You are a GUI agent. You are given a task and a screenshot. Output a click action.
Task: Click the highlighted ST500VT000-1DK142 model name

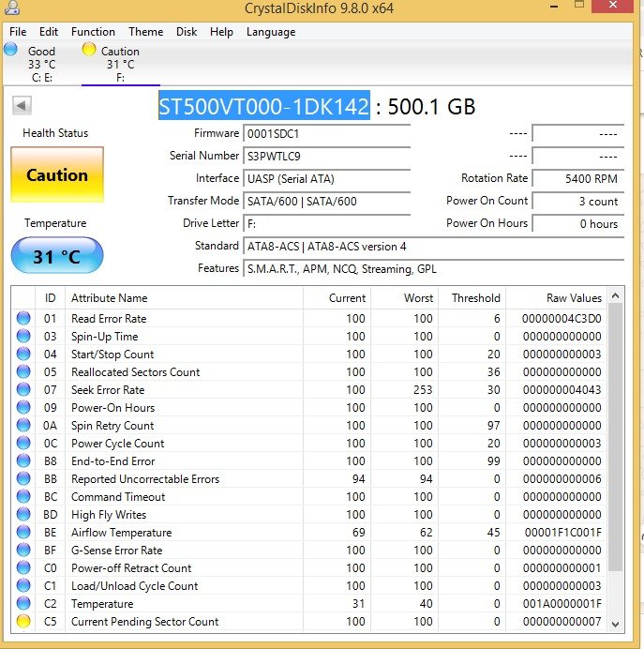[264, 106]
